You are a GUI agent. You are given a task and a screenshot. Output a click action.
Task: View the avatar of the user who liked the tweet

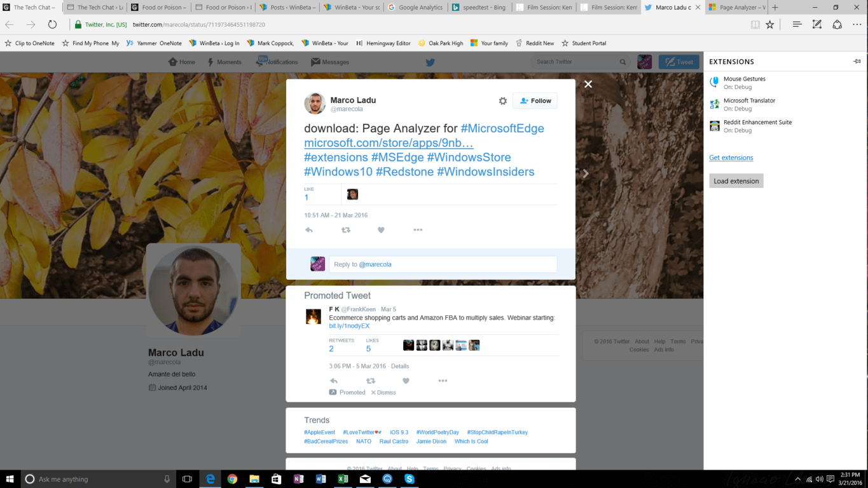pyautogui.click(x=352, y=194)
